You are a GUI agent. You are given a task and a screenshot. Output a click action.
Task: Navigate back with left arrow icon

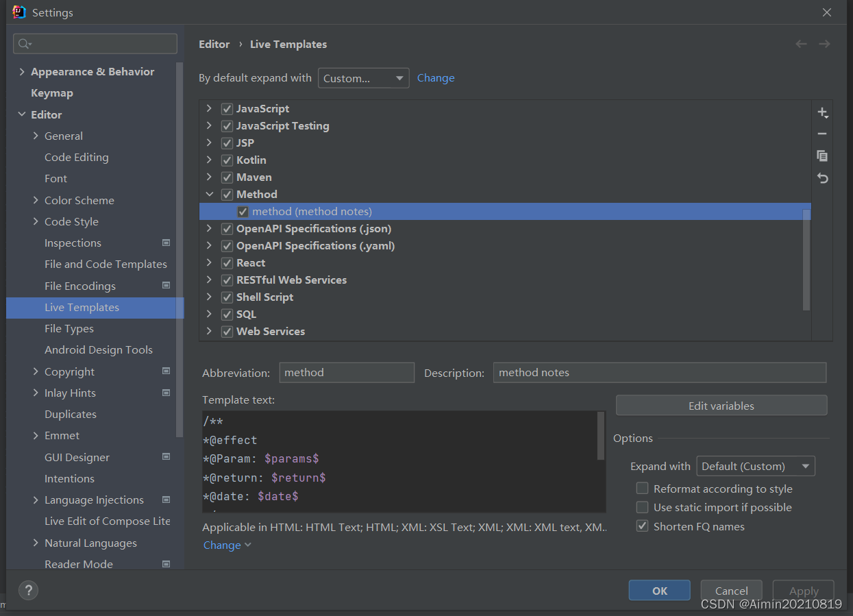[x=801, y=44]
